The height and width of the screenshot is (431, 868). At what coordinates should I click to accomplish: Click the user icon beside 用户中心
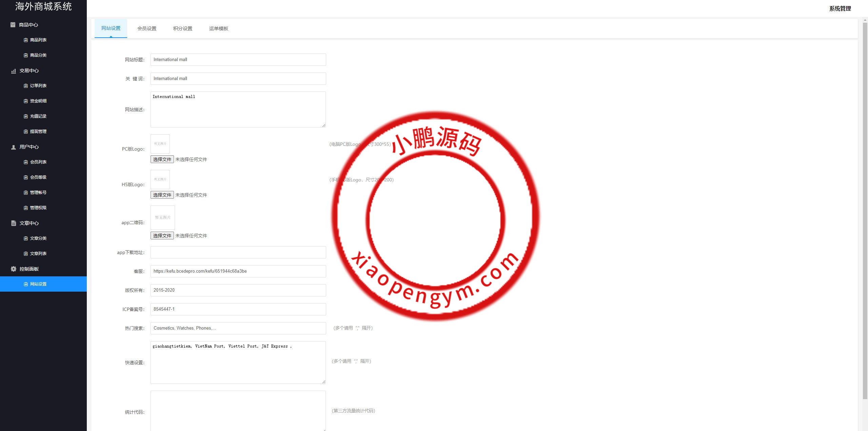point(14,147)
